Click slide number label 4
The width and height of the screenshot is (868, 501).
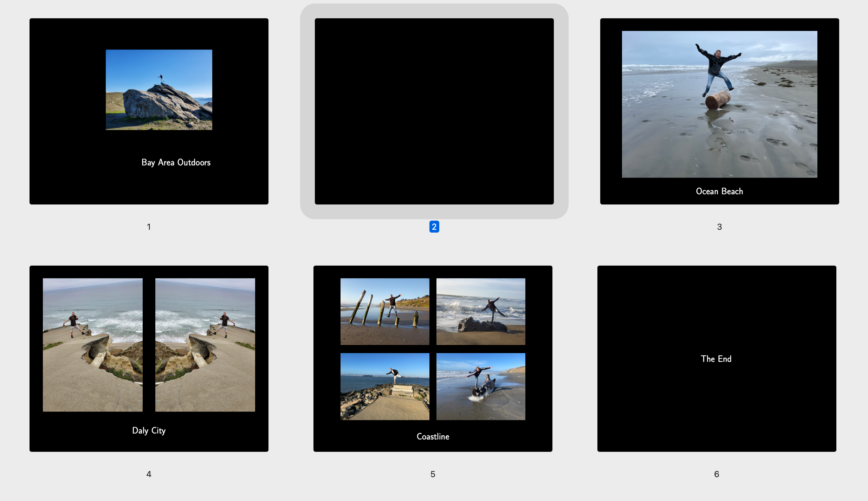149,474
